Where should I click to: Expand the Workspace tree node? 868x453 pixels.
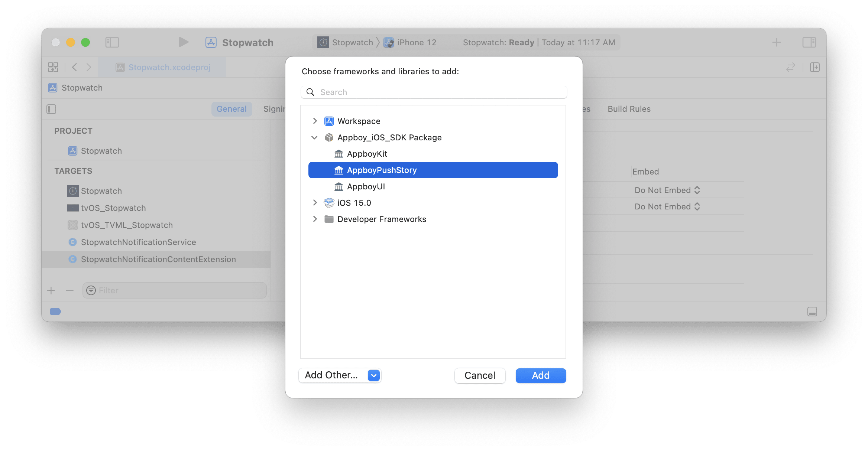315,121
